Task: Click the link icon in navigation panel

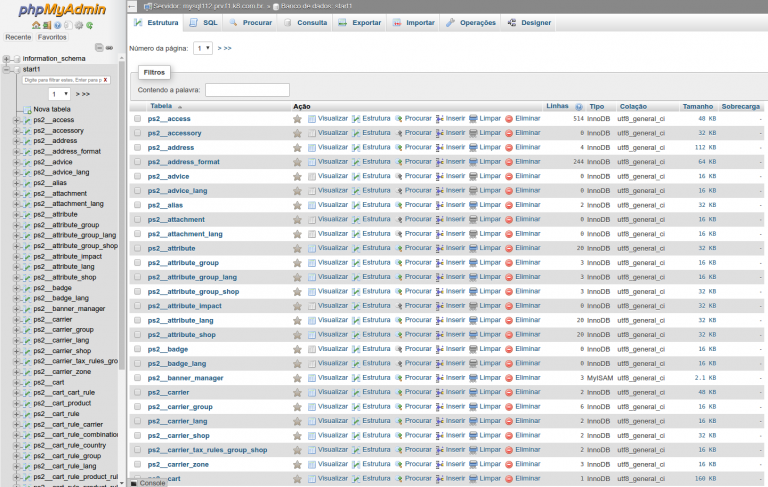Action: [x=109, y=47]
